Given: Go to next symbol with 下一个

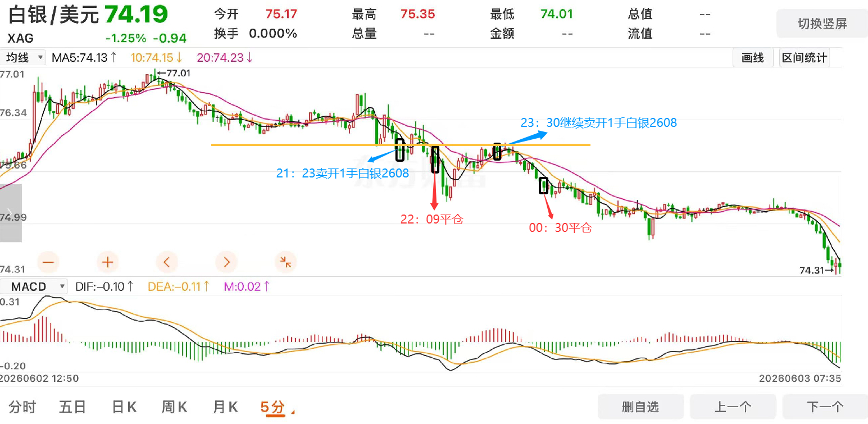Looking at the screenshot, I should tap(825, 407).
